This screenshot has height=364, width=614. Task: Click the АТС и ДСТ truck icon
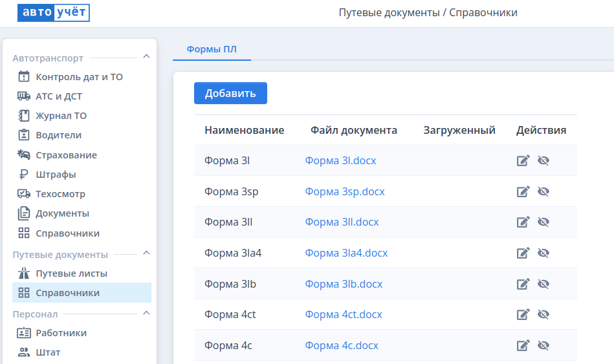tap(24, 96)
